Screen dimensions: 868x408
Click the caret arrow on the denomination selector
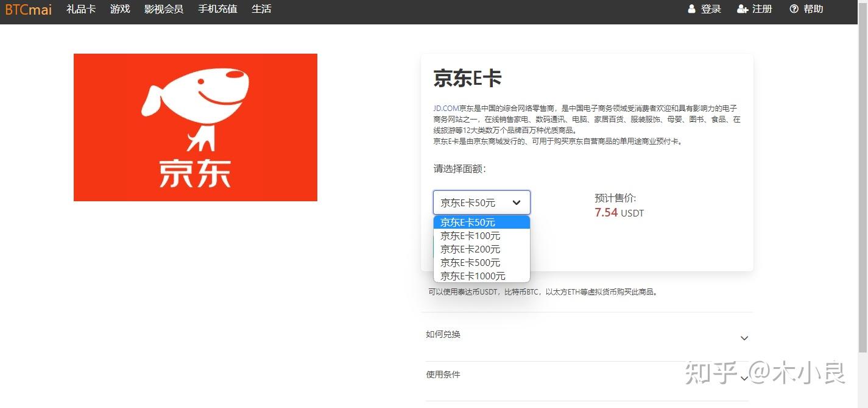tap(517, 202)
